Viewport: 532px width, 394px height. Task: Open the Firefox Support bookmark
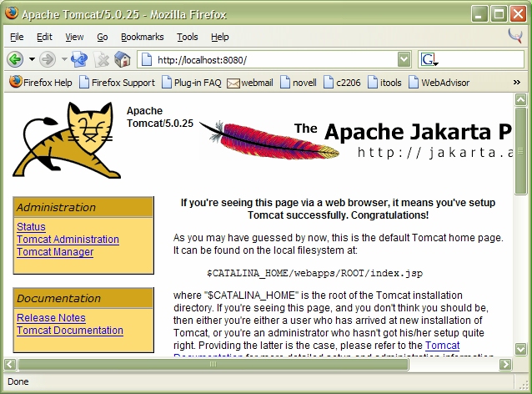click(x=117, y=83)
